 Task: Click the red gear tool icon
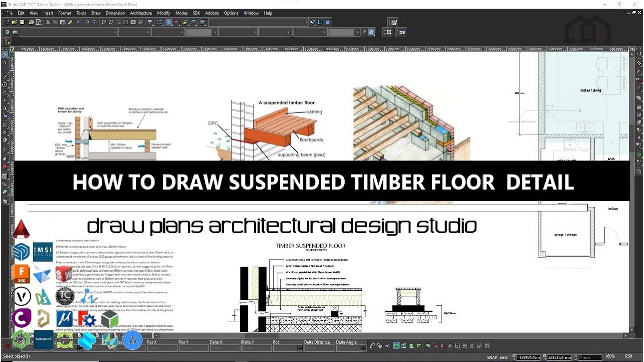coord(5,166)
